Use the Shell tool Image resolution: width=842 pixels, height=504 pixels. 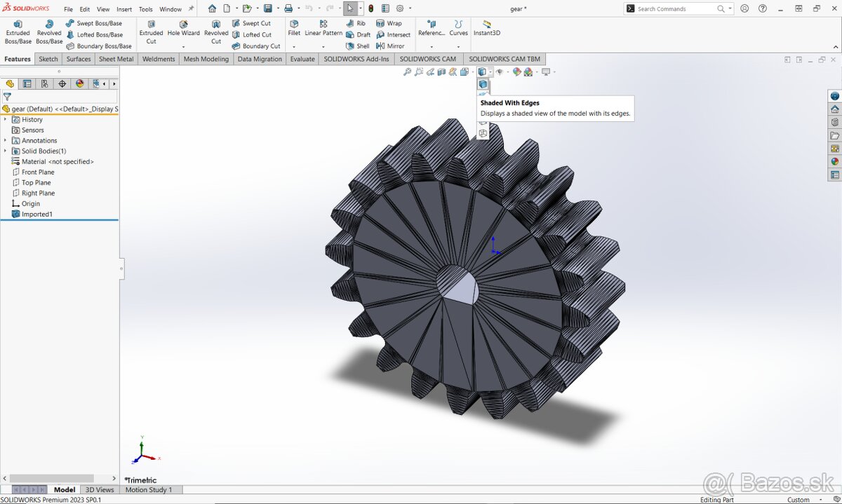pyautogui.click(x=358, y=46)
